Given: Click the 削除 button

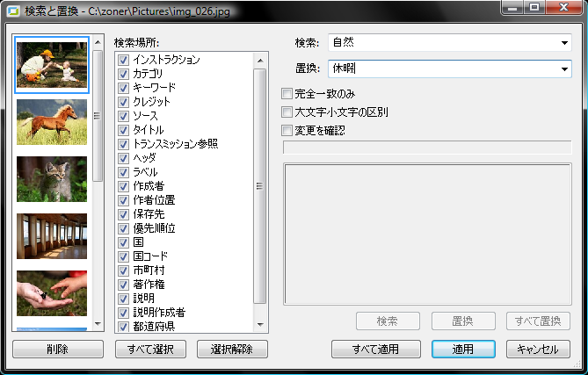Looking at the screenshot, I should pos(58,350).
